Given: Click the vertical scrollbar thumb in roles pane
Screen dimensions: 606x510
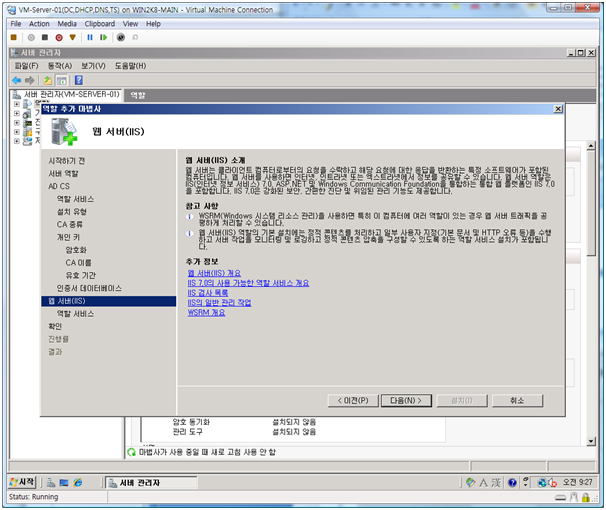Looking at the screenshot, I should (x=591, y=203).
